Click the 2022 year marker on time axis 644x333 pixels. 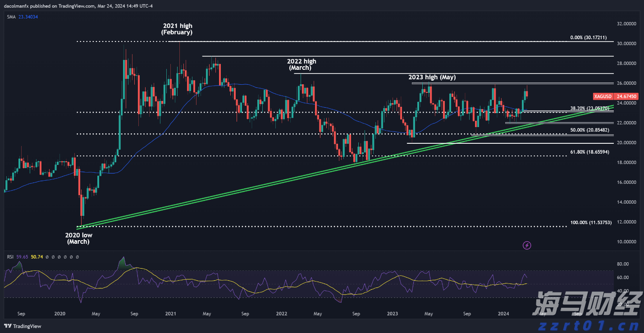(282, 313)
